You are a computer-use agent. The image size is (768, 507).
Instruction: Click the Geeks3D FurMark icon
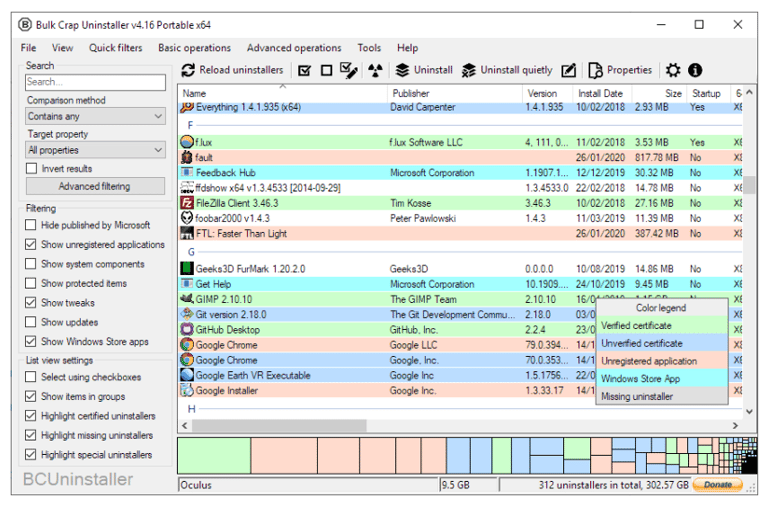pyautogui.click(x=187, y=268)
